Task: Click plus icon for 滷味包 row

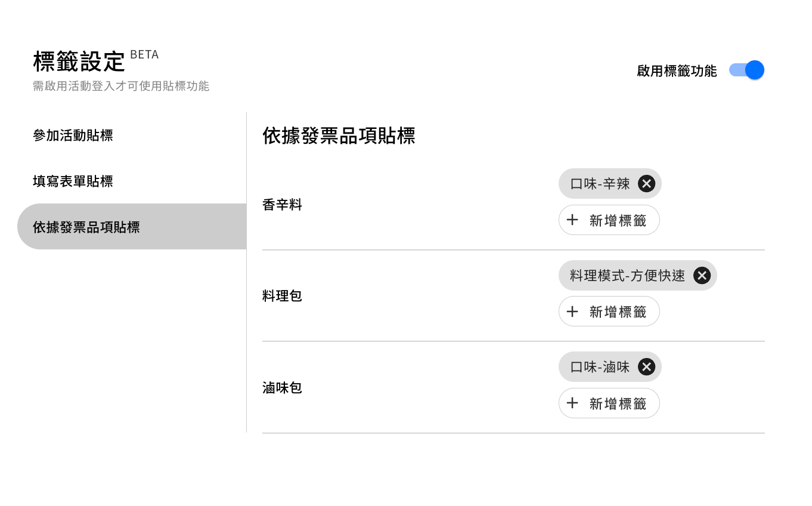Action: click(572, 403)
